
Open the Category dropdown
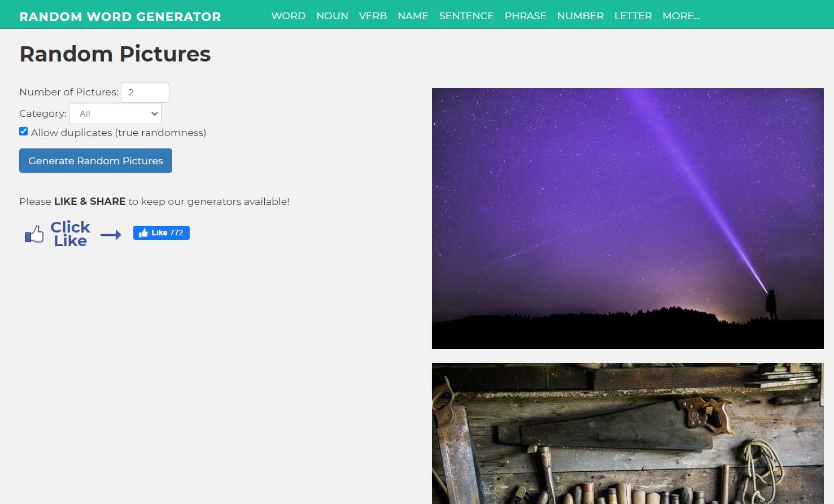(115, 113)
